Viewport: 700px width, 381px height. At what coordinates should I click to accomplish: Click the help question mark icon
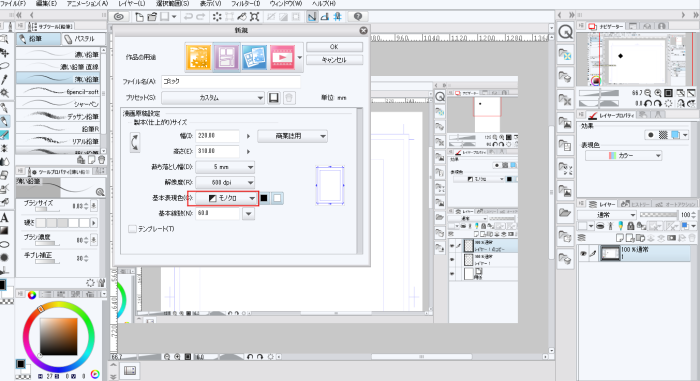(358, 17)
